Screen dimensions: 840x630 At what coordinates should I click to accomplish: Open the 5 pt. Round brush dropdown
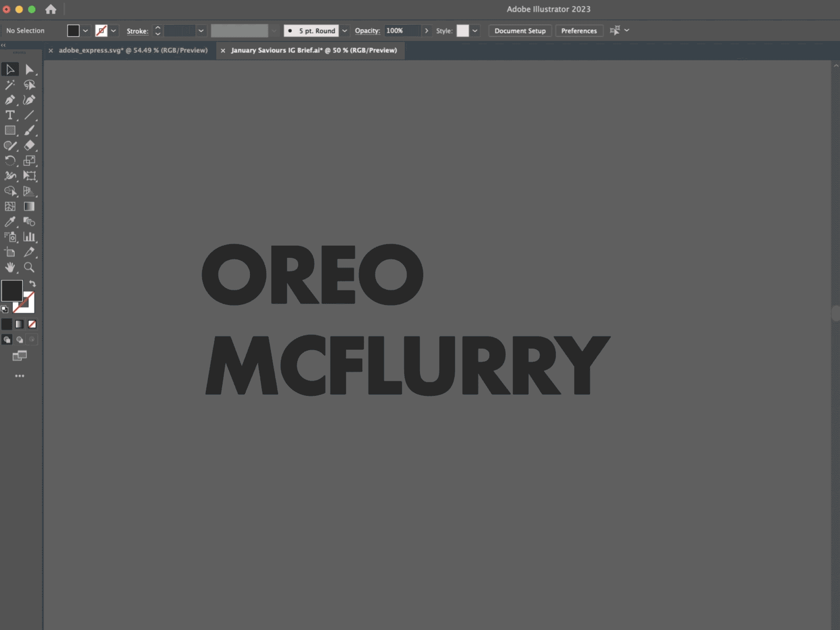click(x=344, y=30)
